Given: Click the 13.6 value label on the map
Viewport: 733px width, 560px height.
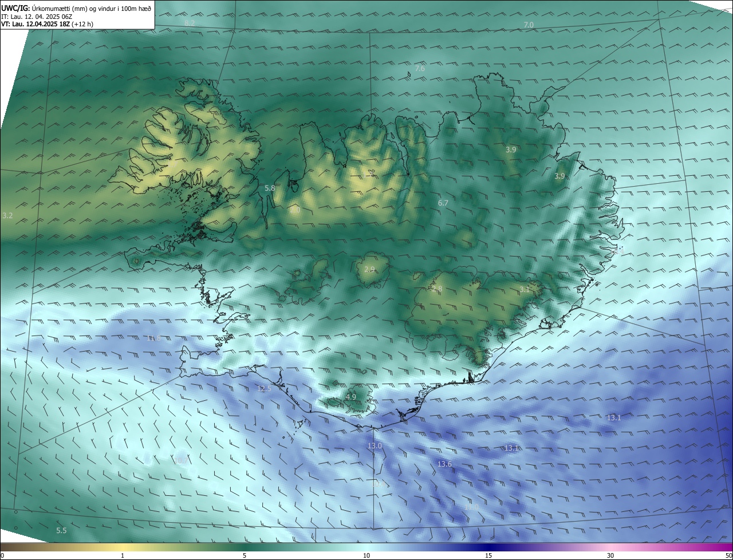Looking at the screenshot, I should (x=444, y=464).
